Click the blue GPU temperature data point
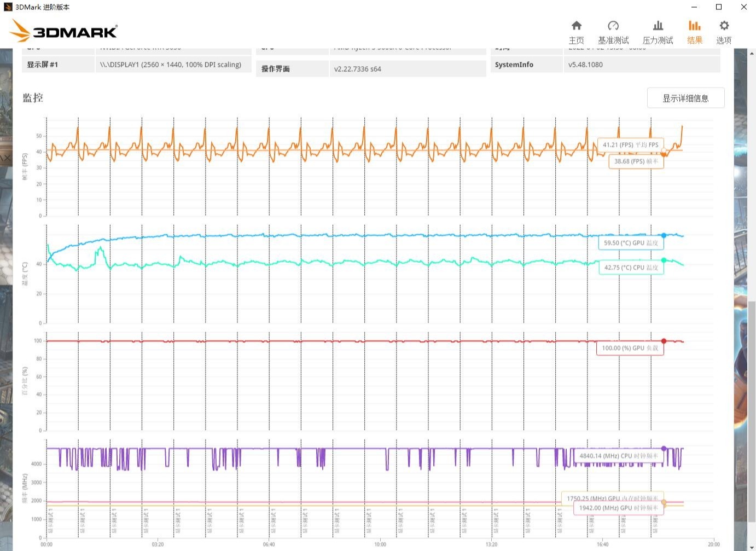This screenshot has width=756, height=551. tap(664, 235)
